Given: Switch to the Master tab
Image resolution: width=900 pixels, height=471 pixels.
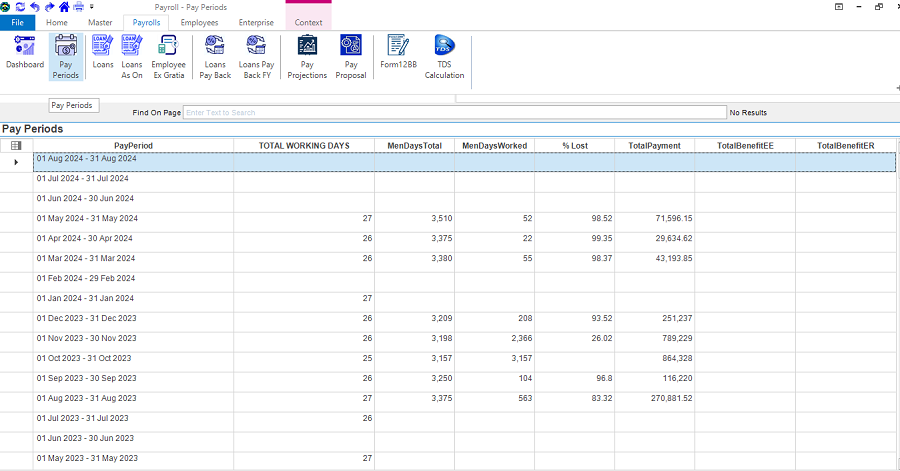Looking at the screenshot, I should point(100,22).
